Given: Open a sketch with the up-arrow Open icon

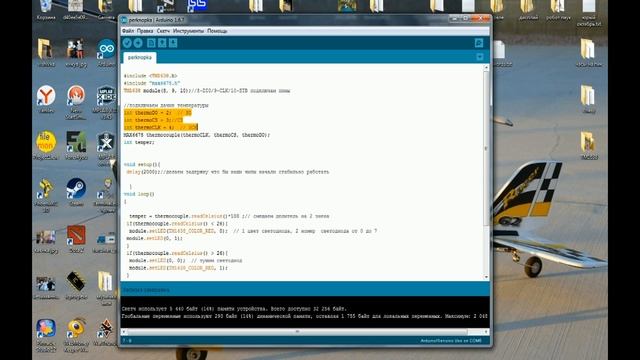Looking at the screenshot, I should pos(162,43).
